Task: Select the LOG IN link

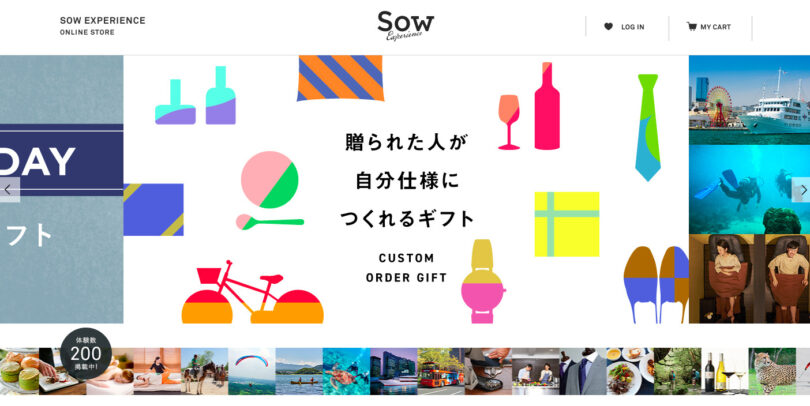Action: [x=632, y=27]
